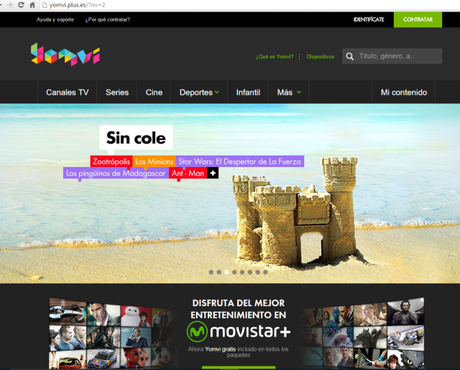Viewport: 460px width, 370px height.
Task: Open the Cine section
Action: tap(154, 92)
